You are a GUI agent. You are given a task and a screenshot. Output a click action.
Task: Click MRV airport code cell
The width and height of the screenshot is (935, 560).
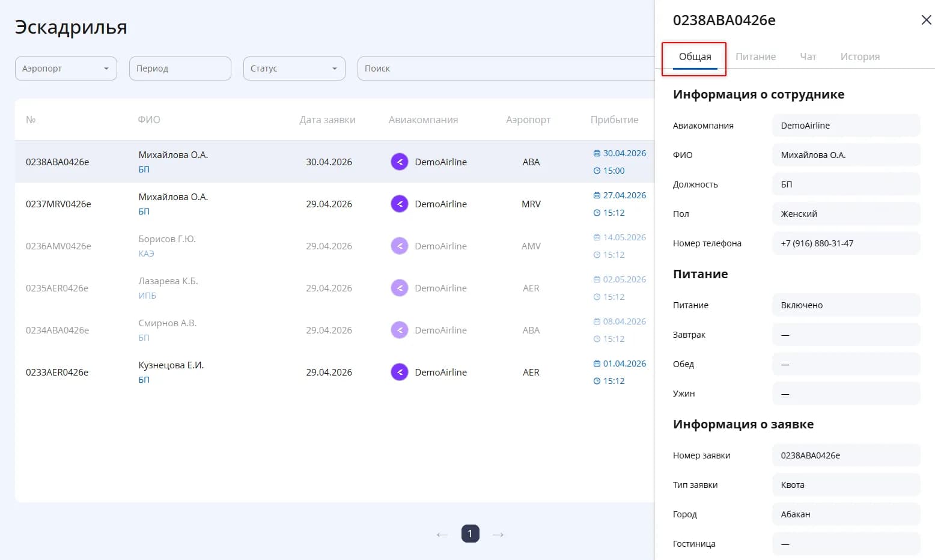tap(531, 204)
